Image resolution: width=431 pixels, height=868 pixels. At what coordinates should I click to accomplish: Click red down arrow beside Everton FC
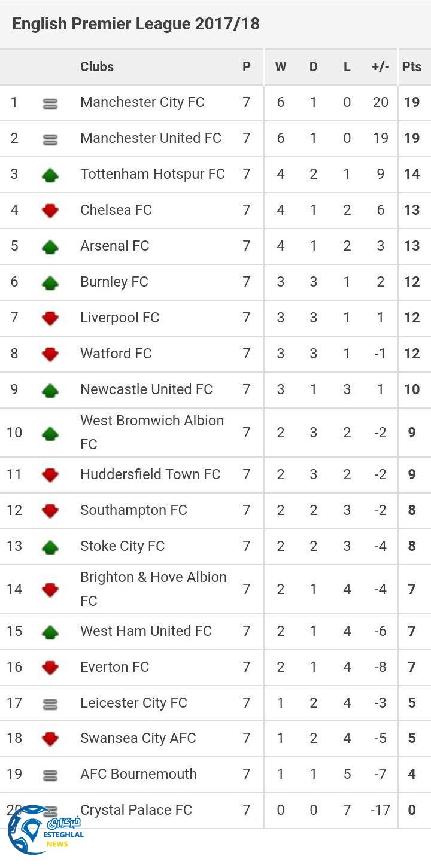[50, 668]
